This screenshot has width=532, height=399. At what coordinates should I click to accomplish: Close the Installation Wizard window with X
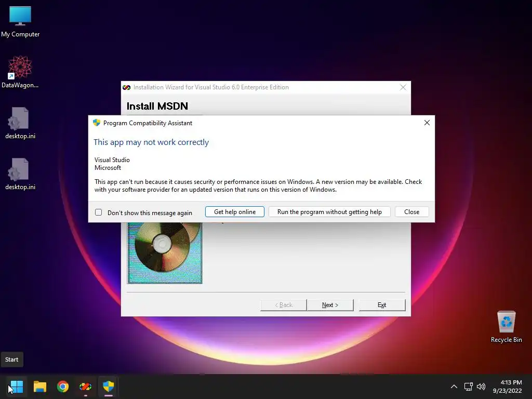tap(403, 87)
